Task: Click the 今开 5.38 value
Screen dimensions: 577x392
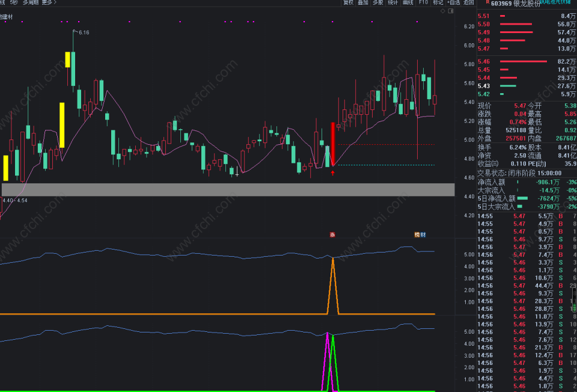Action: (x=570, y=106)
